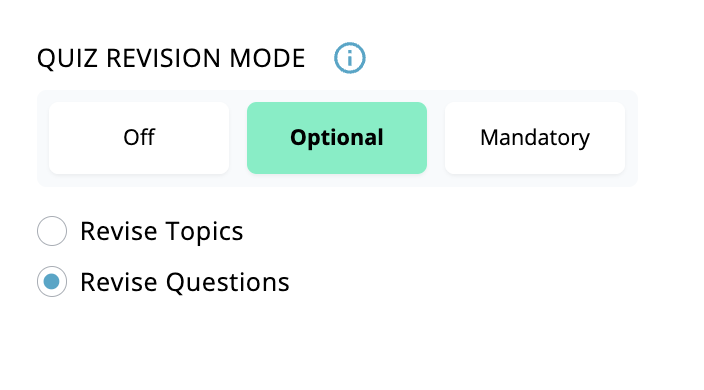Pick the Mandatory segment in mode selector
The width and height of the screenshot is (704, 390).
tap(535, 138)
